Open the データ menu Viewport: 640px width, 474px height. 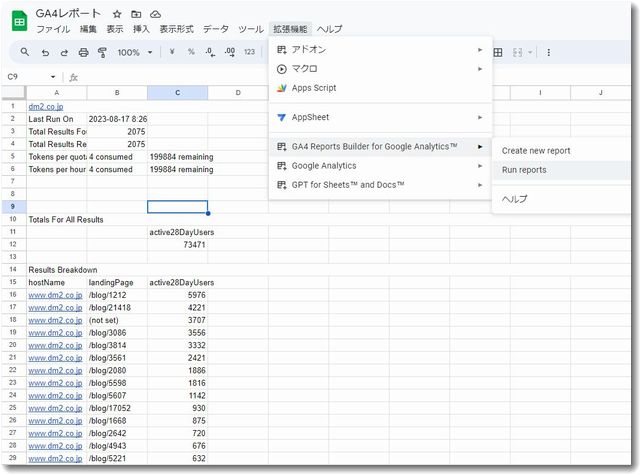pos(216,29)
